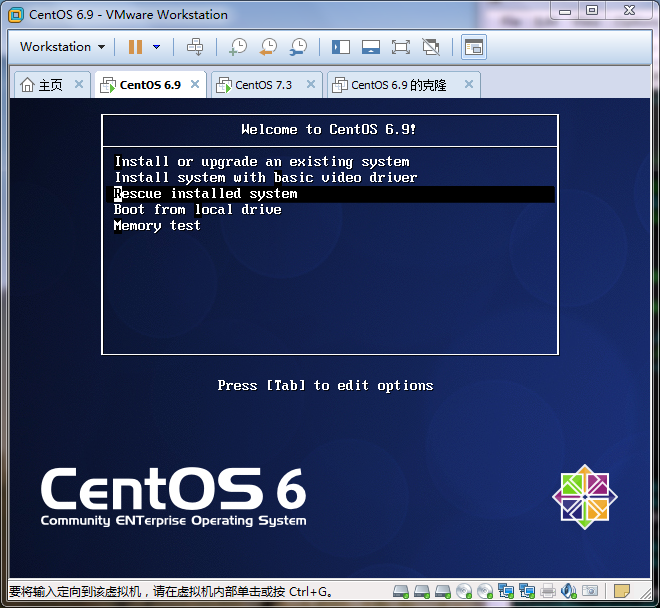Viewport: 660px width, 608px height.
Task: Select Rescue installed system entry
Action: 330,194
